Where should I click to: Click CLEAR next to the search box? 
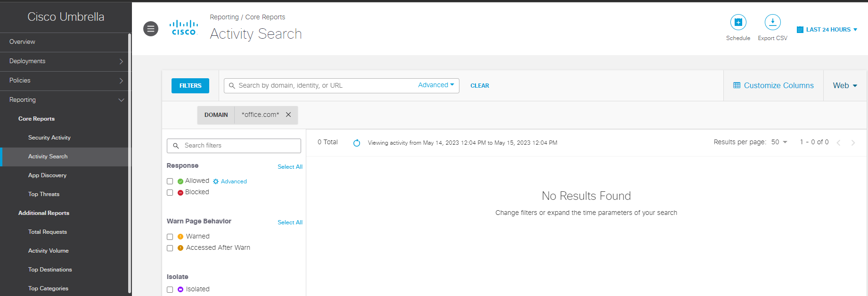pos(480,86)
